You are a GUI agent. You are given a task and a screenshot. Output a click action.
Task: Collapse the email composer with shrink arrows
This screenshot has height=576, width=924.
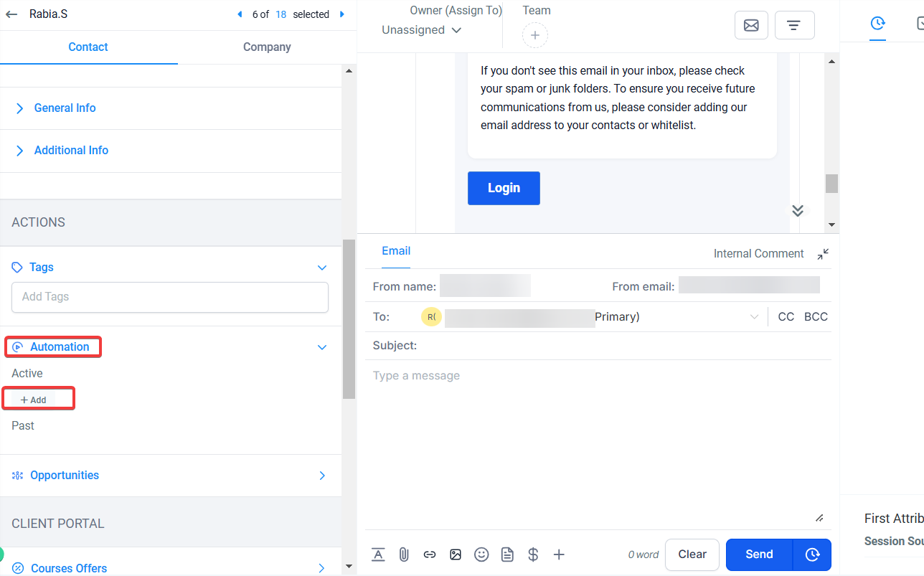823,254
